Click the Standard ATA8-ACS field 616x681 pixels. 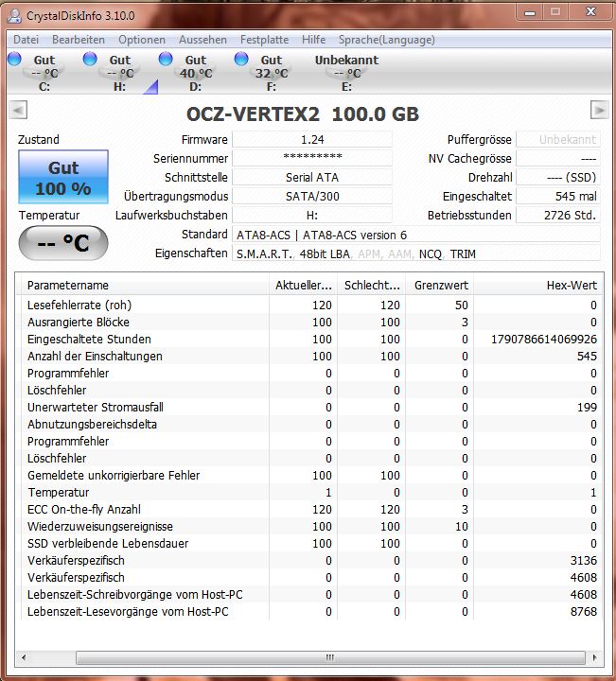(416, 235)
